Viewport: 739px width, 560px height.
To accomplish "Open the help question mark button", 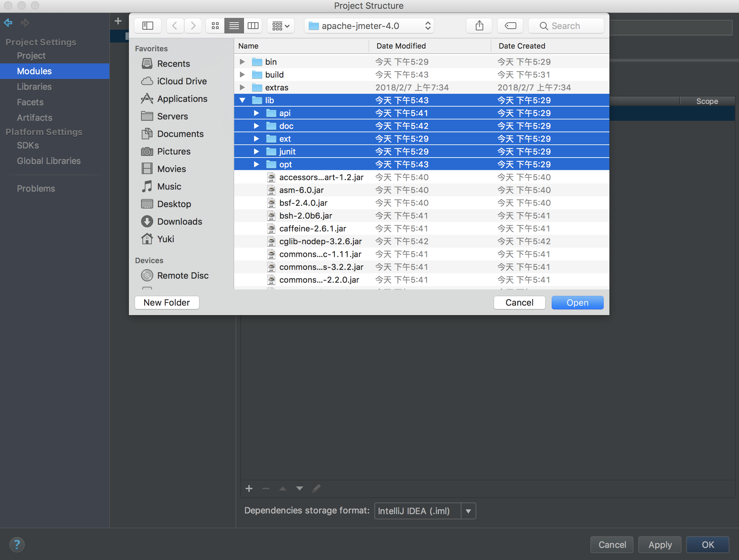I will point(17,544).
